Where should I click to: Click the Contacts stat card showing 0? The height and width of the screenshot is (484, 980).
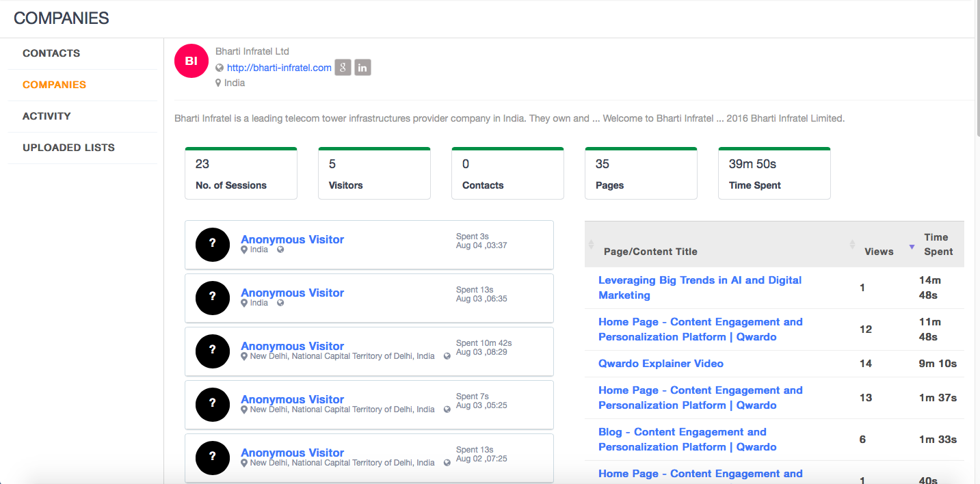[507, 174]
